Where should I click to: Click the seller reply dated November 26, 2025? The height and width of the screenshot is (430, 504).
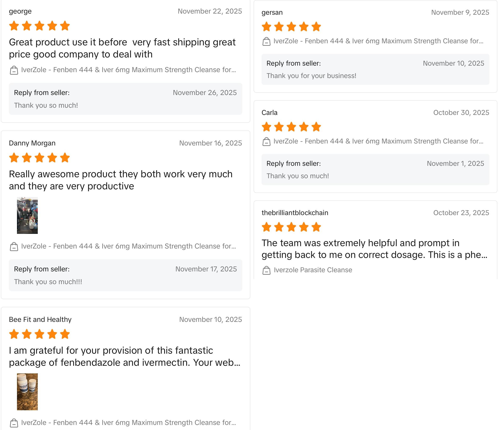click(x=125, y=99)
